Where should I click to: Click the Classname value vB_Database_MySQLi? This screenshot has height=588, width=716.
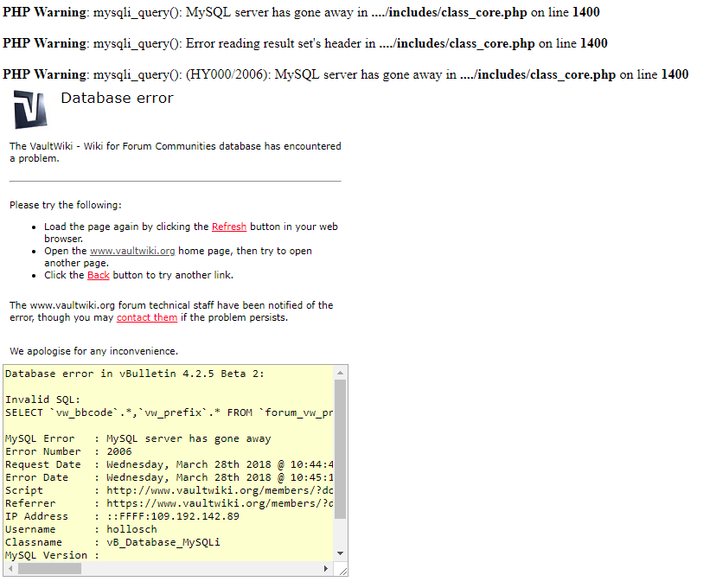163,542
